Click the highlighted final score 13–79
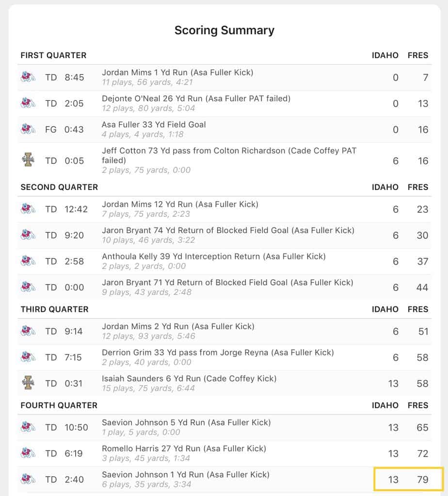The width and height of the screenshot is (448, 496). 408,479
